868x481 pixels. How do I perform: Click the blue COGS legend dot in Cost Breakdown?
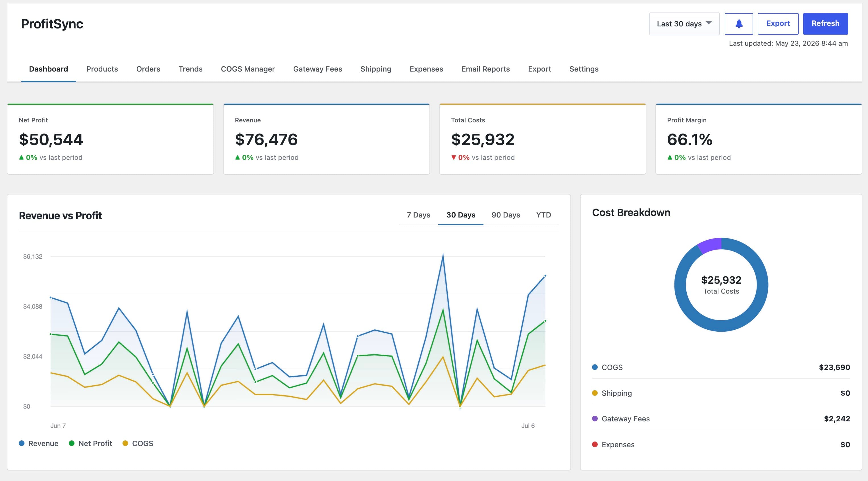coord(595,367)
